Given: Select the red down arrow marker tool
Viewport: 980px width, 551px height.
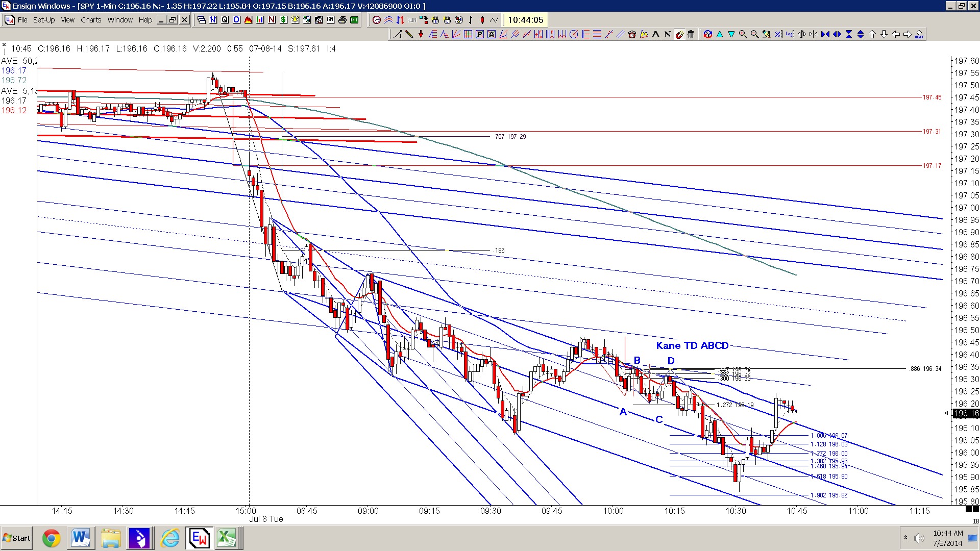Looking at the screenshot, I should point(421,34).
